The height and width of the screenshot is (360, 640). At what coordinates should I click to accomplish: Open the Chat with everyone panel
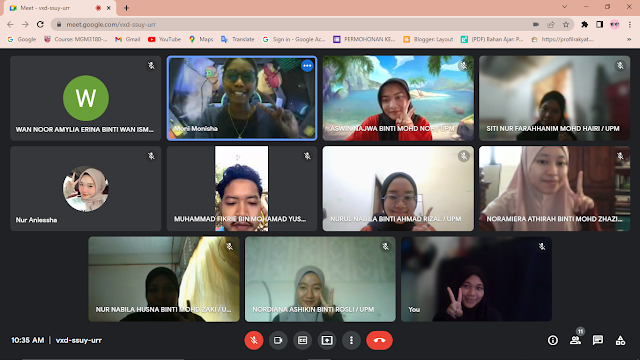pos(598,340)
